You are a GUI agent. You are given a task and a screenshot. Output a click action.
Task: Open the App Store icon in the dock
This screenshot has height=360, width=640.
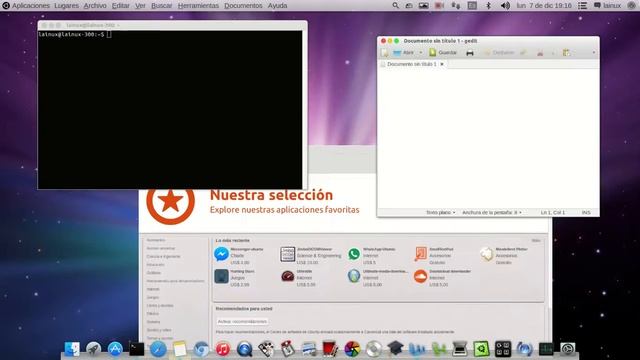pos(115,349)
